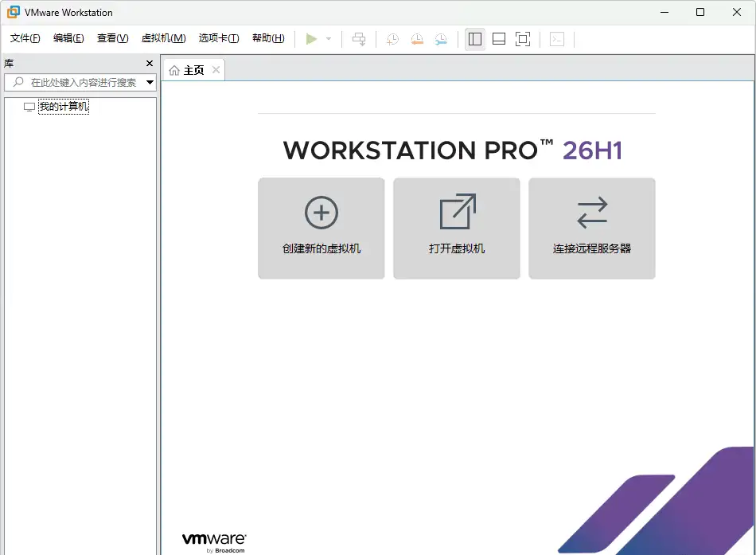Viewport: 756px width, 555px height.
Task: Open the 选项卡(T) menu
Action: [219, 38]
